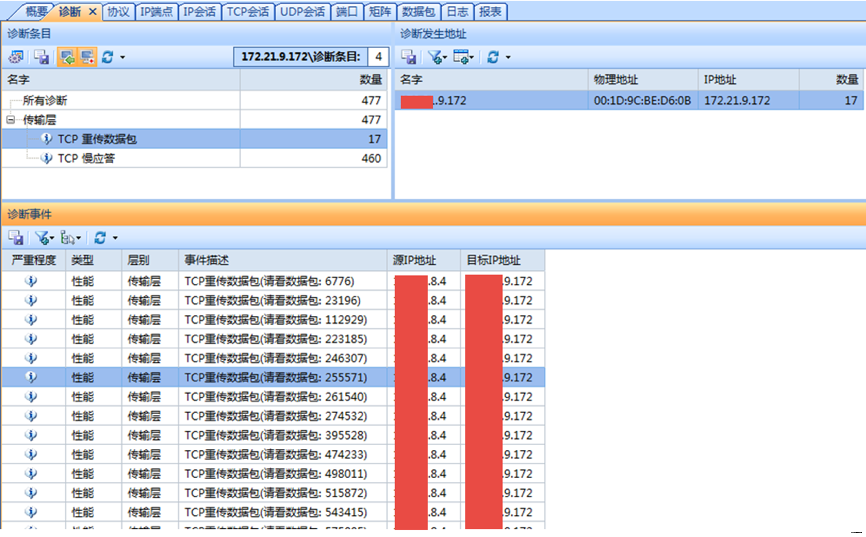Open the 端口 tab
This screenshot has width=866, height=537.
pos(347,12)
